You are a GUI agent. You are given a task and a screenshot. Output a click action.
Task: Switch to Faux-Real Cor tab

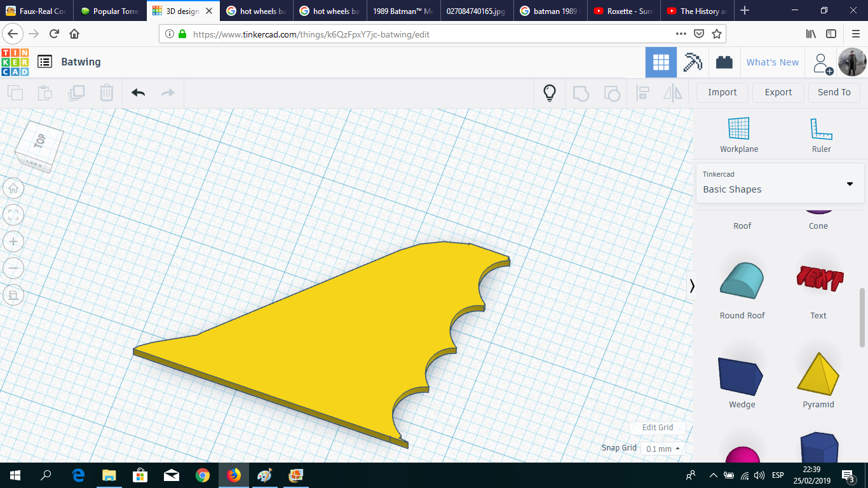(36, 11)
